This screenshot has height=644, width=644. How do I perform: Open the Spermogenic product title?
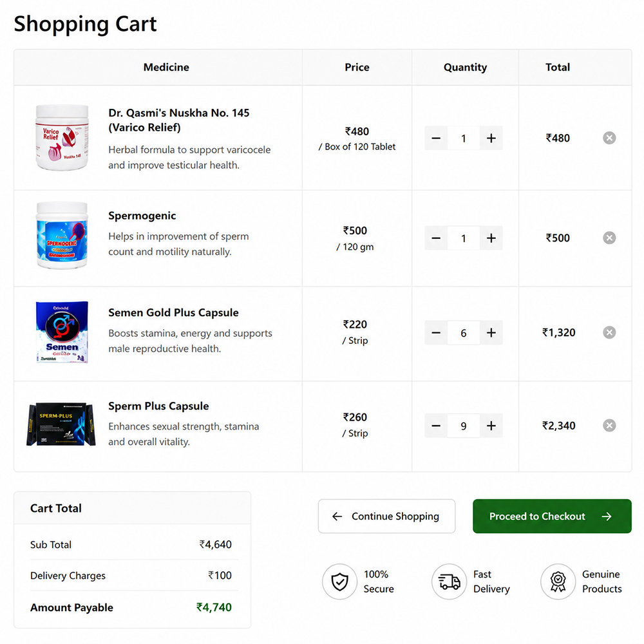[142, 216]
